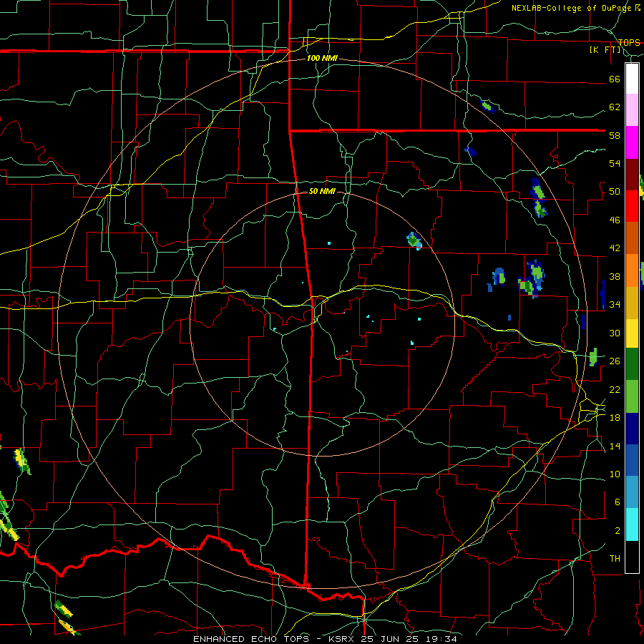
Task: Pick the cyan legend swatch
Action: 632,525
